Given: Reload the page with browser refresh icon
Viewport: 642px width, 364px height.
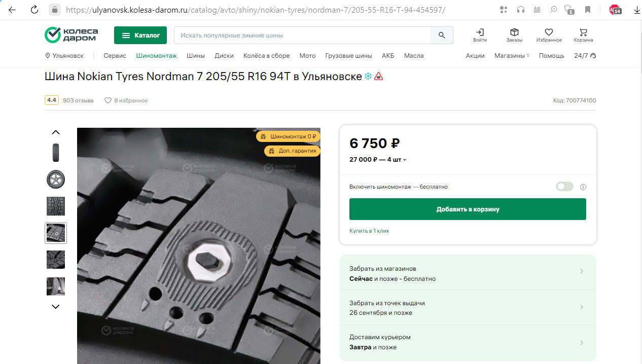Looking at the screenshot, I should point(34,10).
